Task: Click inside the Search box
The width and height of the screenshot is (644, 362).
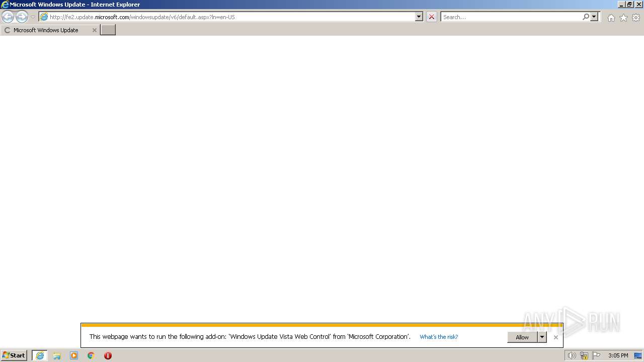Action: 511,17
